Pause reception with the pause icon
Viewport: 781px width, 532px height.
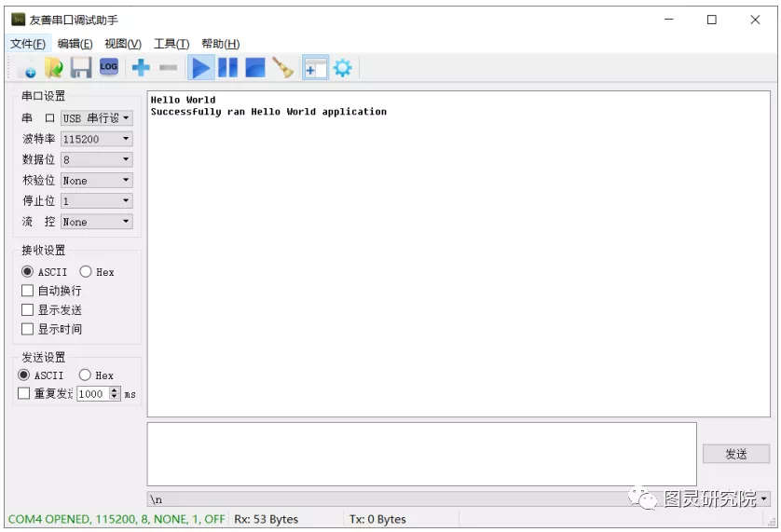click(227, 67)
